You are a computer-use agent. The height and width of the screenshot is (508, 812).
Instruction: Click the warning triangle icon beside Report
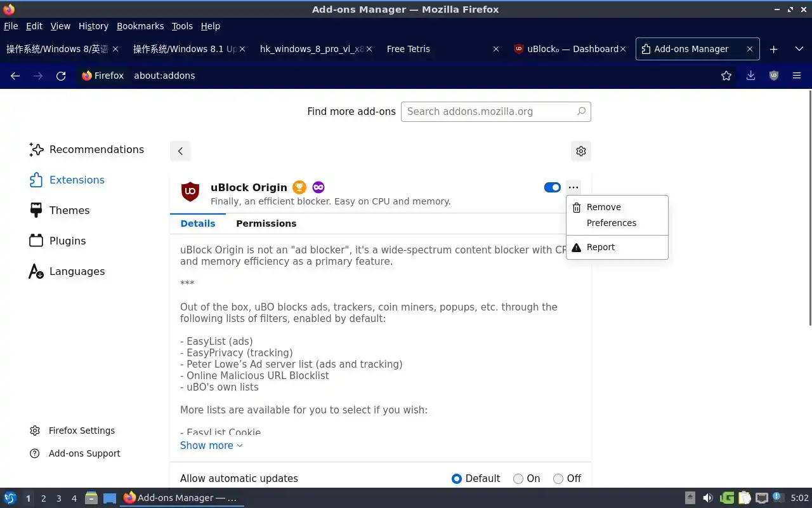pyautogui.click(x=576, y=248)
